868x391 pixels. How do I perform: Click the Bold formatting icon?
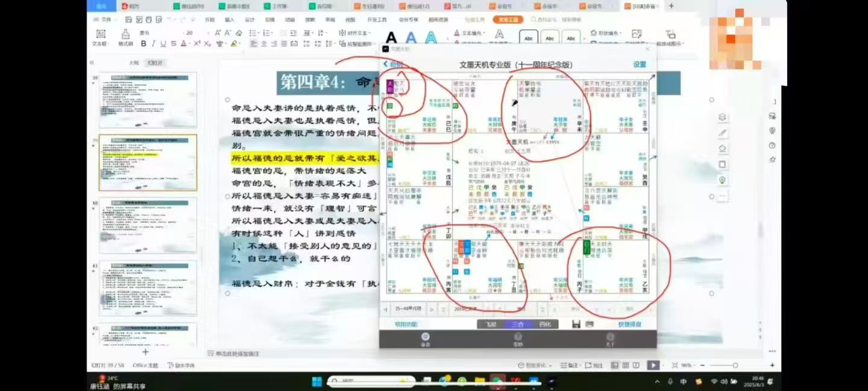(143, 43)
